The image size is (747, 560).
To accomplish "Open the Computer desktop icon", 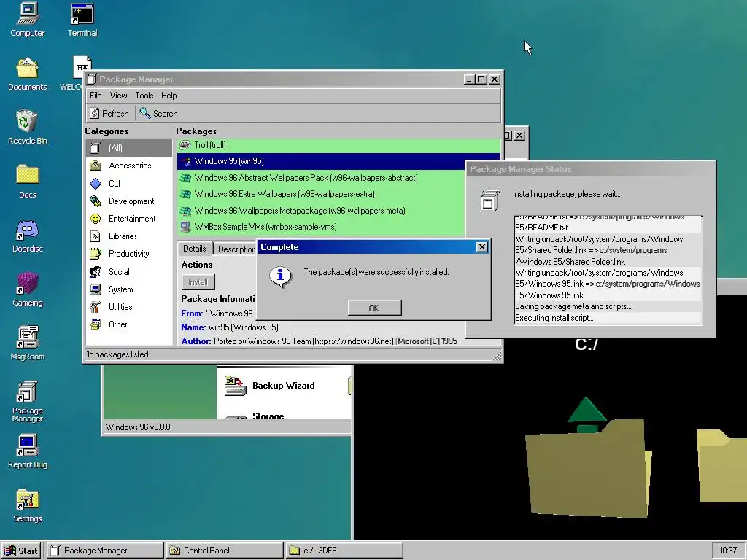I will point(27,20).
